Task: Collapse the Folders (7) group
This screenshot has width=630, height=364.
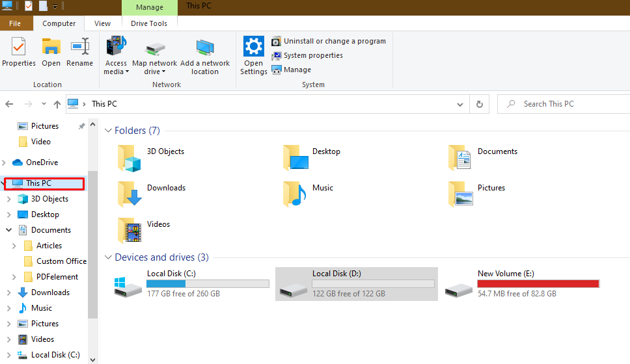Action: click(108, 131)
